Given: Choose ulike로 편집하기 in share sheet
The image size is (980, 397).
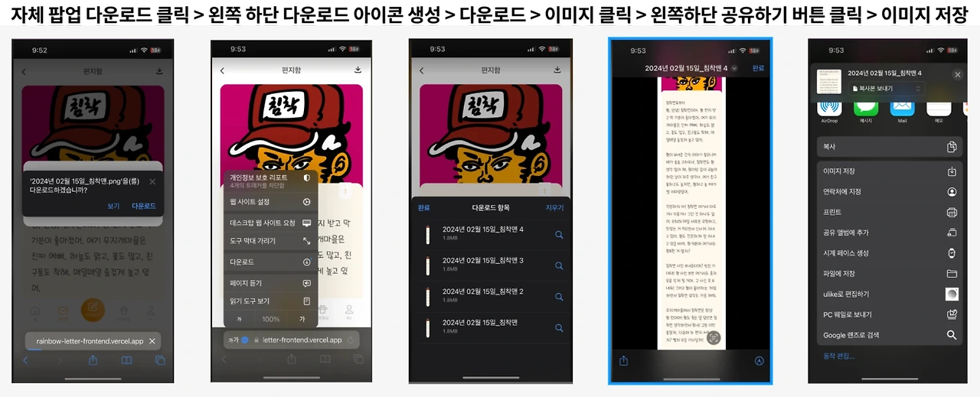Looking at the screenshot, I should pos(890,294).
